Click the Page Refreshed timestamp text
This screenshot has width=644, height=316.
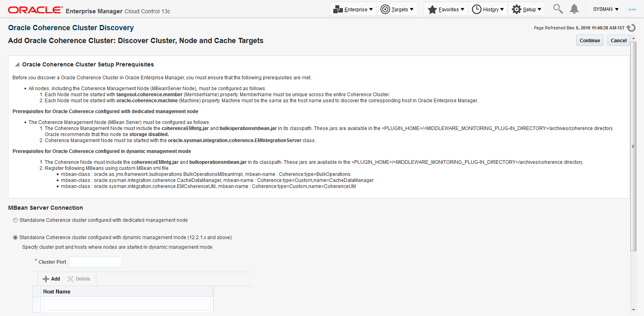click(x=579, y=28)
